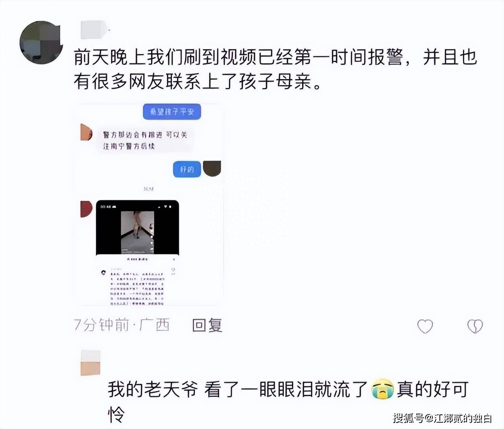Image resolution: width=504 pixels, height=429 pixels.
Task: Open the attached chat screenshot image
Action: pos(149,204)
